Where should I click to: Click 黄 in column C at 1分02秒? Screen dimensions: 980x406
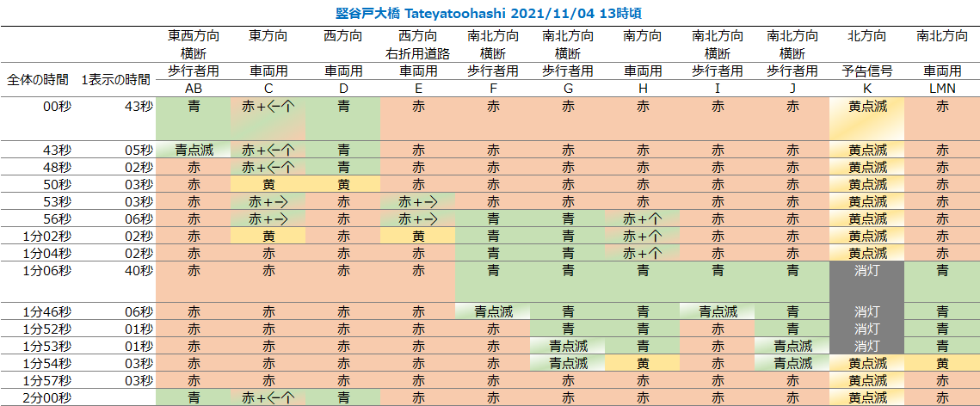268,236
